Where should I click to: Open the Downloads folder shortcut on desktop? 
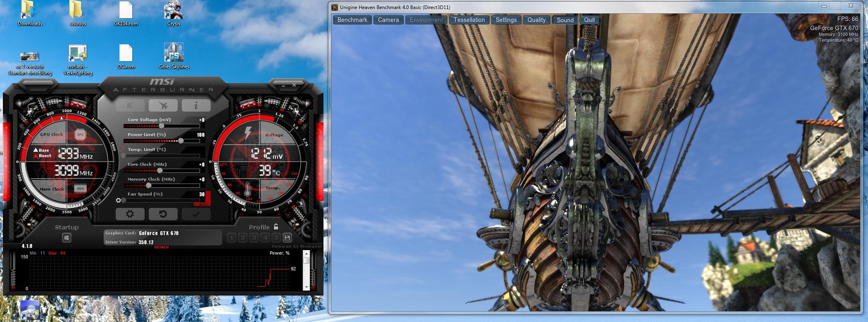coord(29,14)
